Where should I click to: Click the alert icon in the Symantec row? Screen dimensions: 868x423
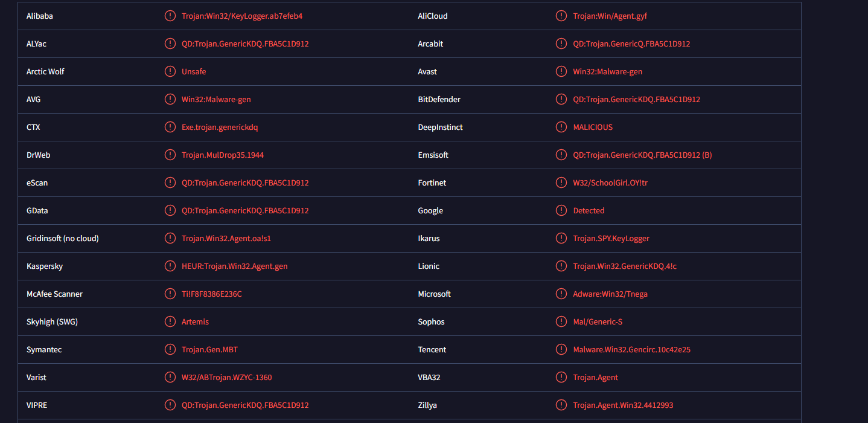[x=170, y=349]
